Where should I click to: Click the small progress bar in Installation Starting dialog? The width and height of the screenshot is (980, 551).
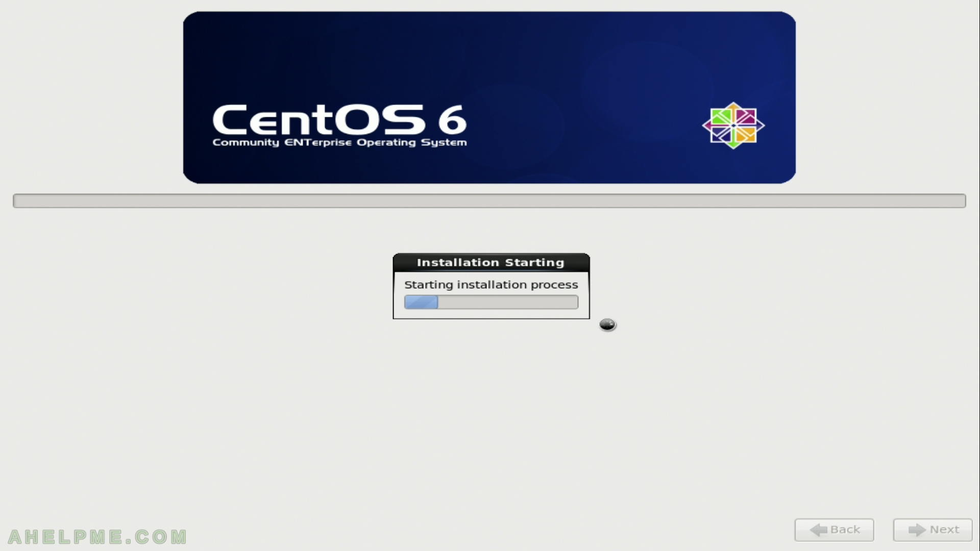(x=491, y=302)
